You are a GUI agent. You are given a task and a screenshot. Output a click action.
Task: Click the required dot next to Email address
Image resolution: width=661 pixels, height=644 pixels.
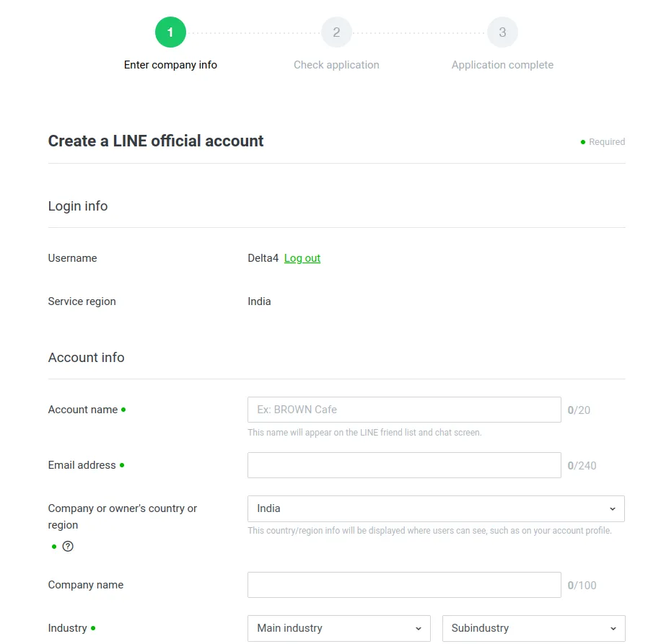point(123,464)
